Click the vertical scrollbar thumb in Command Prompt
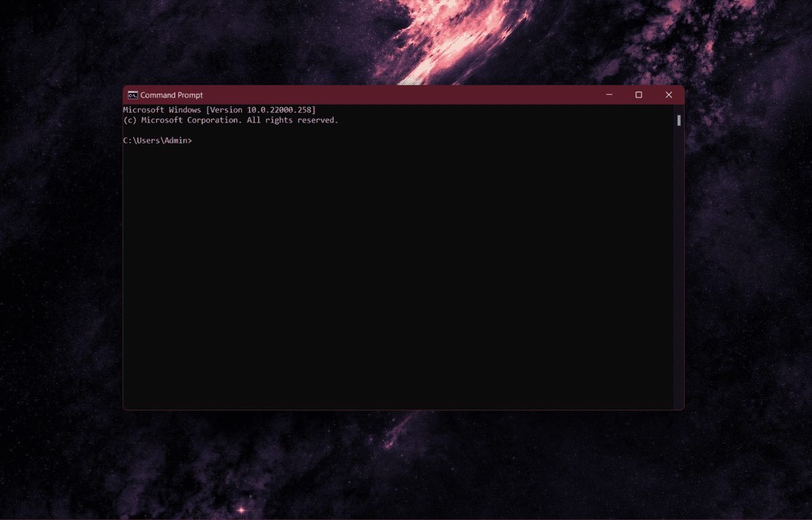 (679, 120)
